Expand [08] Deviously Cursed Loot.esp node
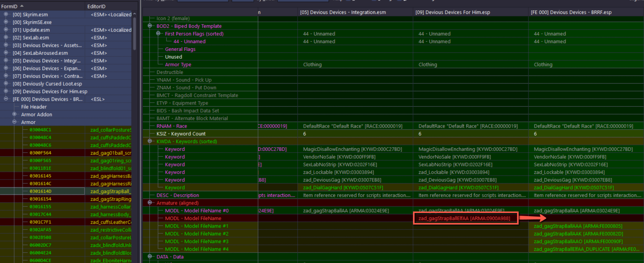 click(x=6, y=84)
